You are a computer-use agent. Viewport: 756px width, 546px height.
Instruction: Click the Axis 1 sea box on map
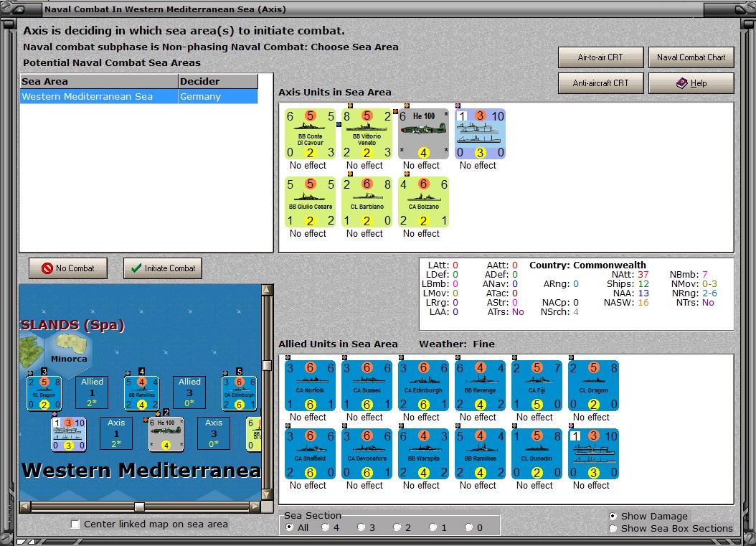coord(116,433)
